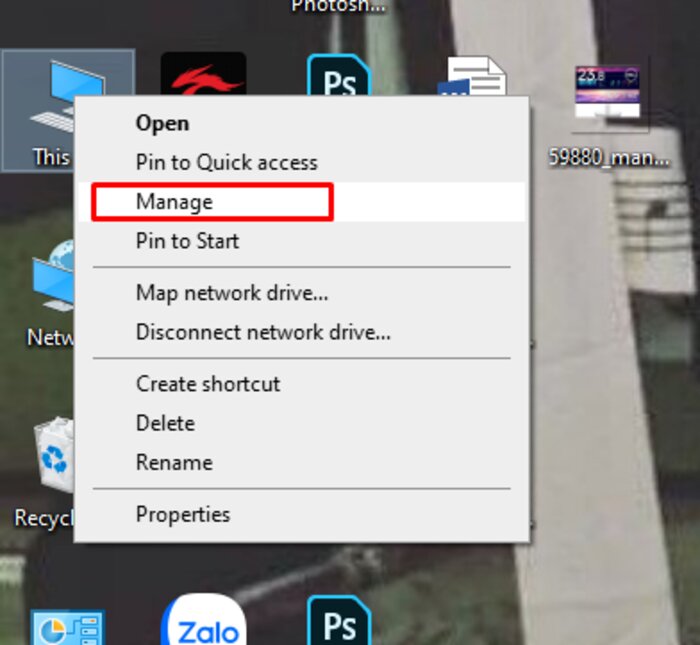Click the Photoshop icon next to Zalo
700x645 pixels.
pos(338,621)
